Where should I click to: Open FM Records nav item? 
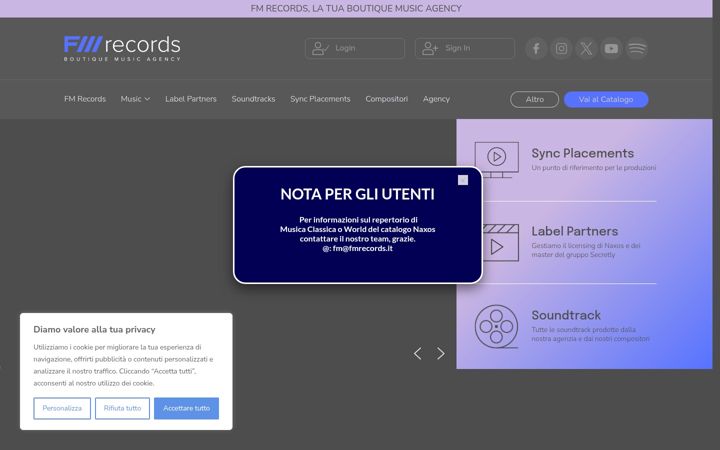(85, 99)
